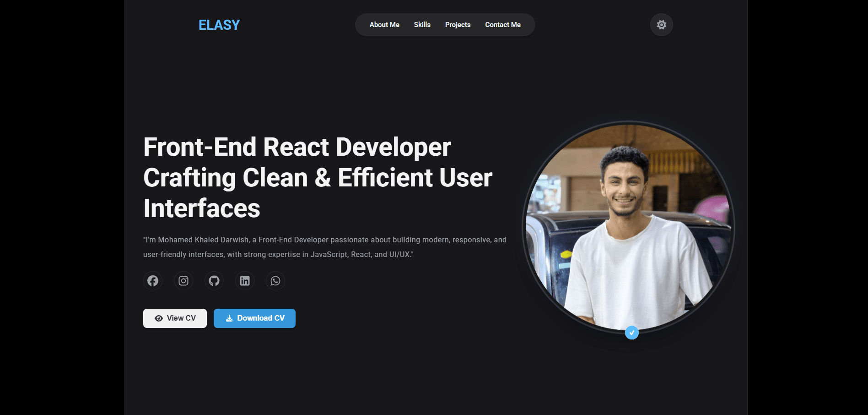Open the Facebook profile icon
The width and height of the screenshot is (868, 415).
click(x=153, y=281)
